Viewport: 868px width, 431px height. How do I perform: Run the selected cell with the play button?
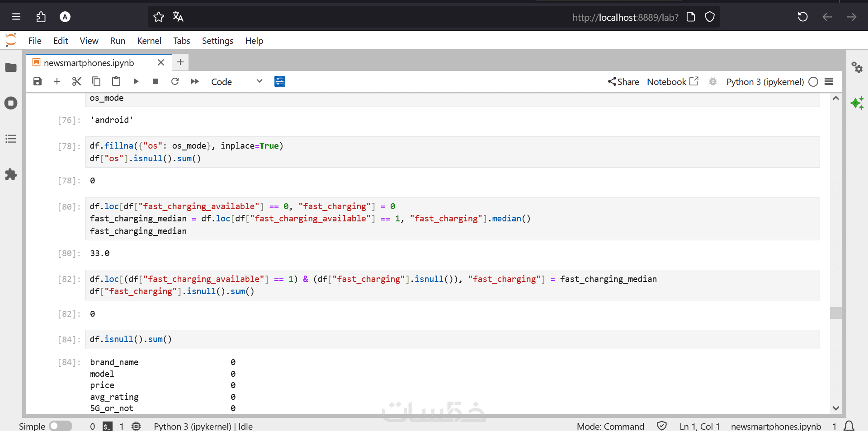(136, 81)
